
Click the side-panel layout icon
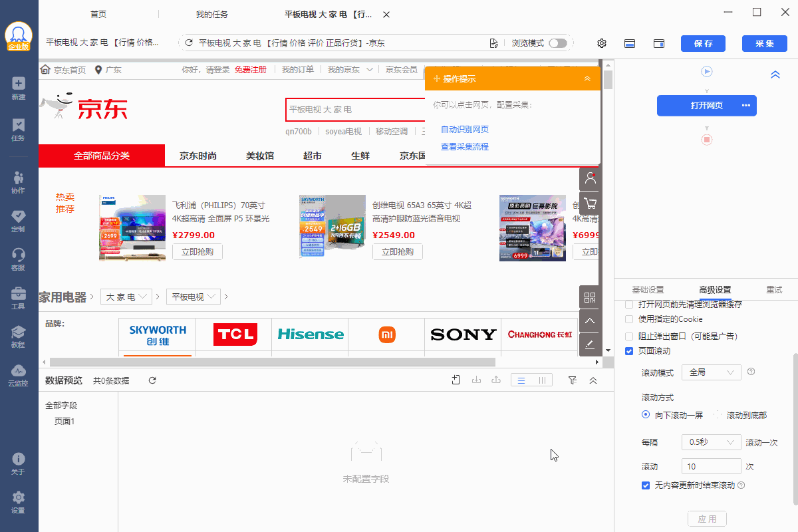point(659,43)
